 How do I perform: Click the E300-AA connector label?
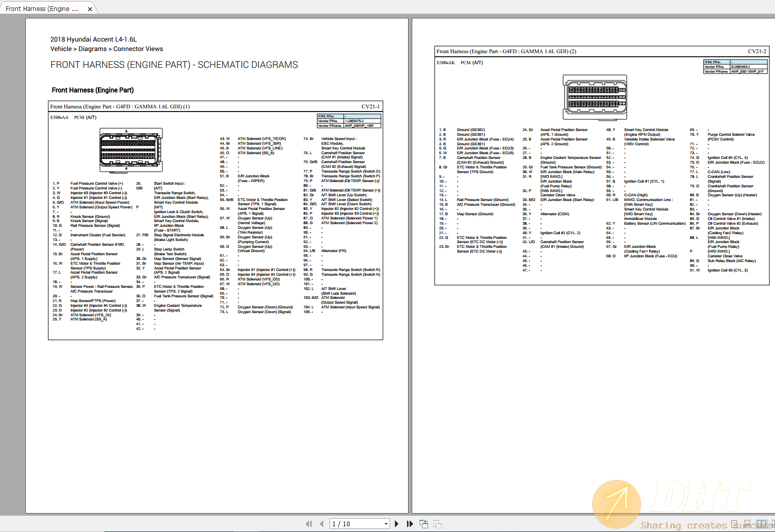click(59, 117)
